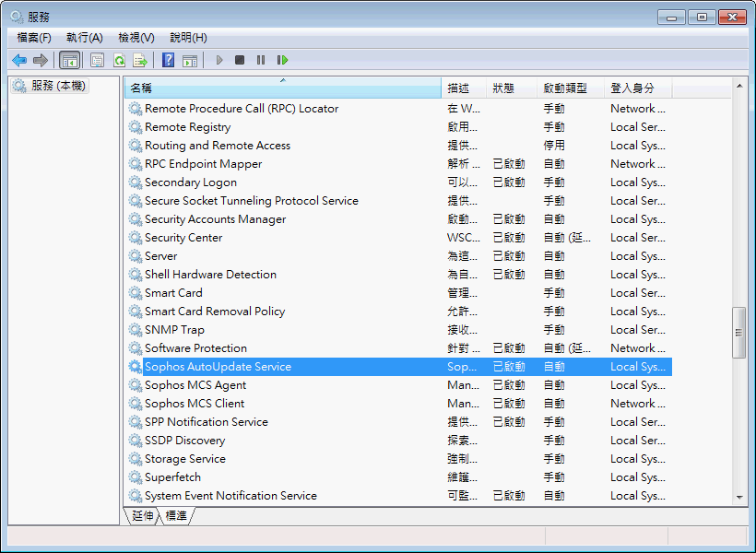The height and width of the screenshot is (553, 756).
Task: Select 服務 (本機) in the left tree
Action: click(50, 86)
